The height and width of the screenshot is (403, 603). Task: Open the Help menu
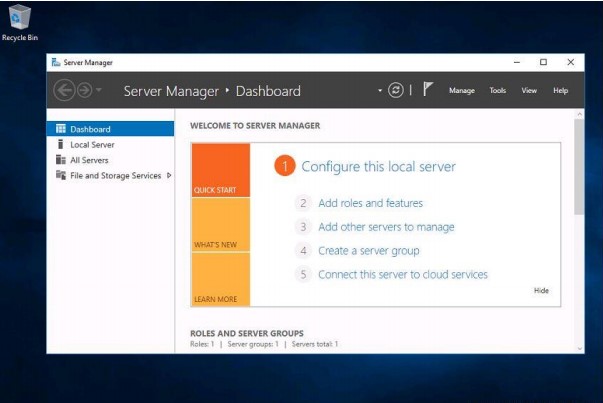click(x=560, y=91)
